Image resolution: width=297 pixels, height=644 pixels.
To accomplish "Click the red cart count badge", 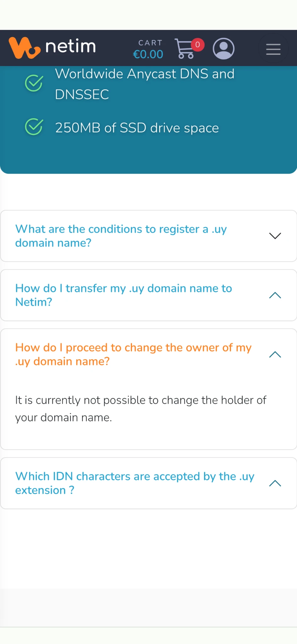I will (198, 45).
